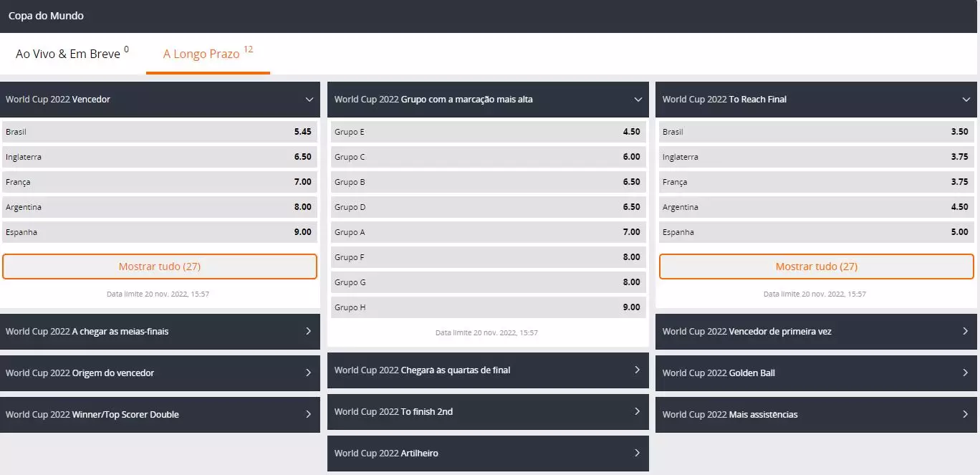Show all 27 To Reach Final options
Screen dimensions: 980x475
click(816, 267)
